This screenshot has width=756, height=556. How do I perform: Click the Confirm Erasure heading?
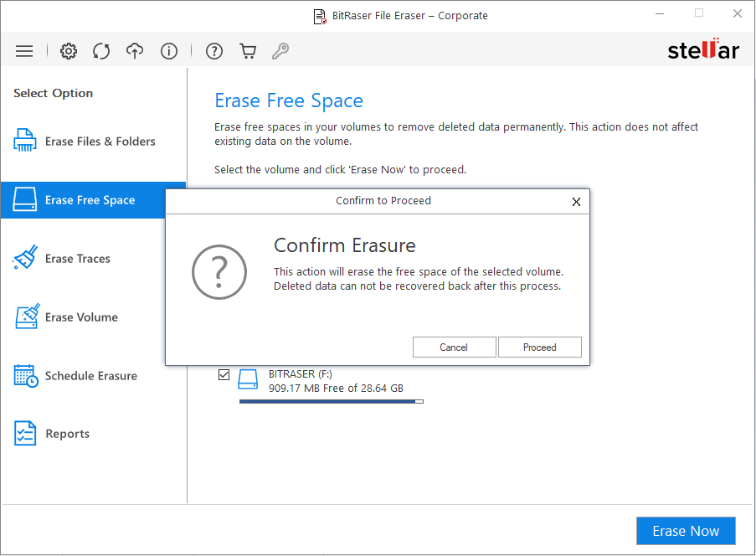coord(345,245)
